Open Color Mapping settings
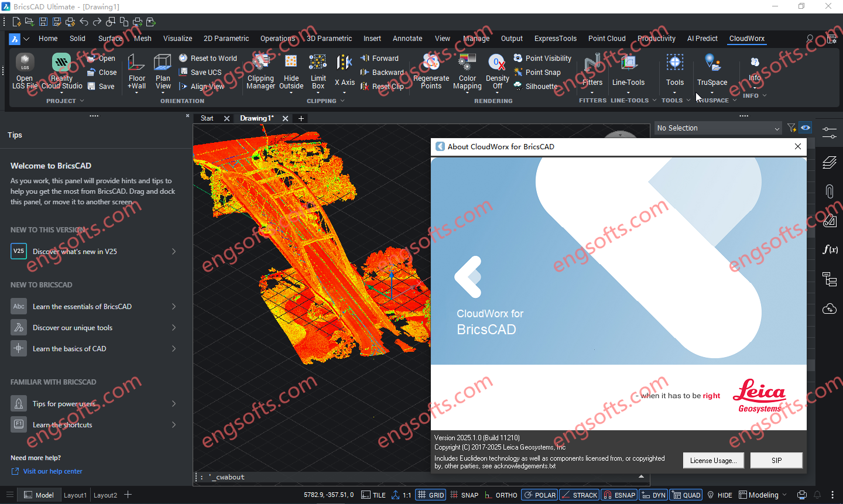The height and width of the screenshot is (504, 843). click(x=467, y=71)
